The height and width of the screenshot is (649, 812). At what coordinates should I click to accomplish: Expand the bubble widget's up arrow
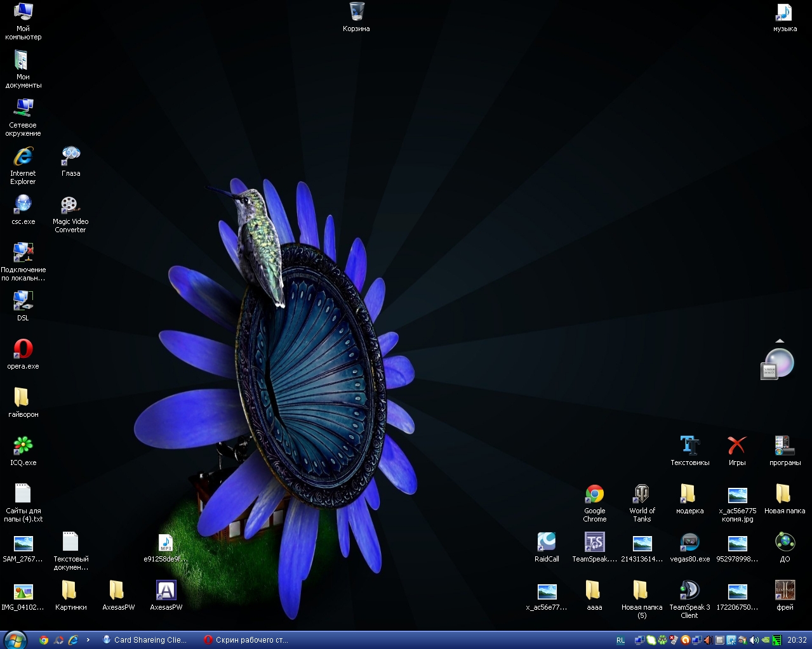point(780,341)
